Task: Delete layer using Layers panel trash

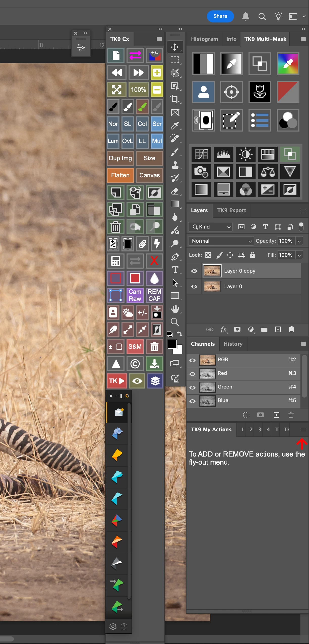Action: (292, 329)
